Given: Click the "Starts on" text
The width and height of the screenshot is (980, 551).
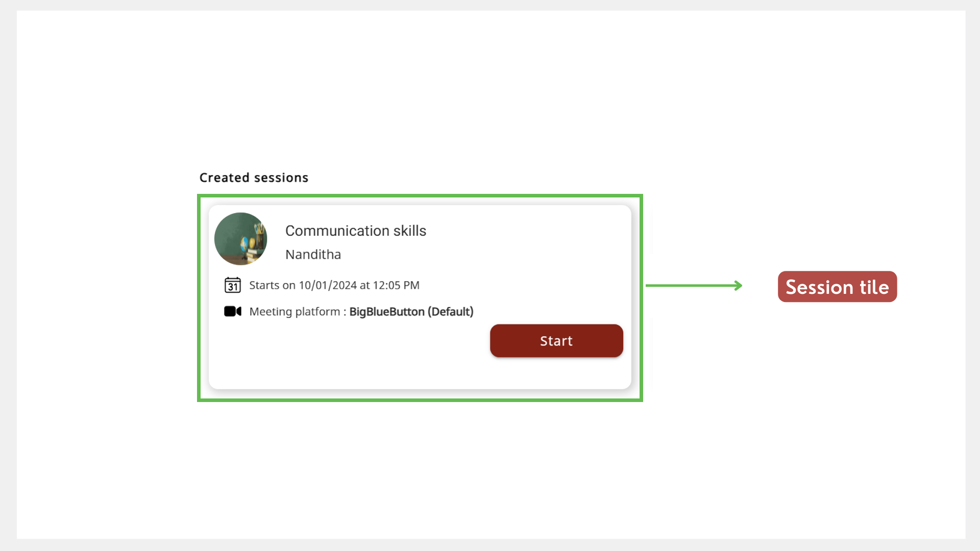Looking at the screenshot, I should pos(272,285).
